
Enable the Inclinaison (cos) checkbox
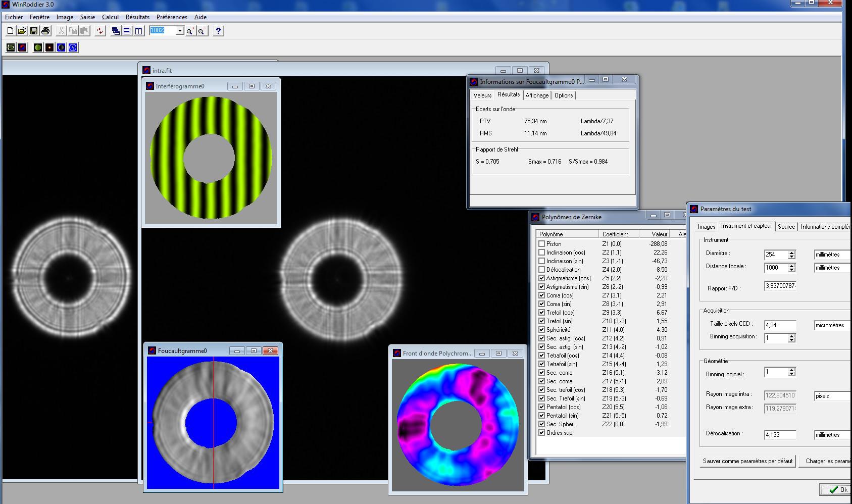pyautogui.click(x=541, y=253)
